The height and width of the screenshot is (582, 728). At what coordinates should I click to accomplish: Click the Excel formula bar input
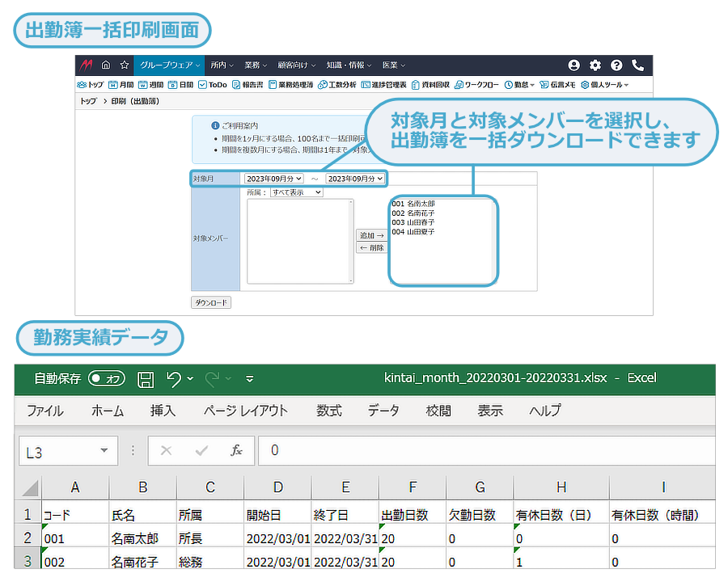coord(485,451)
